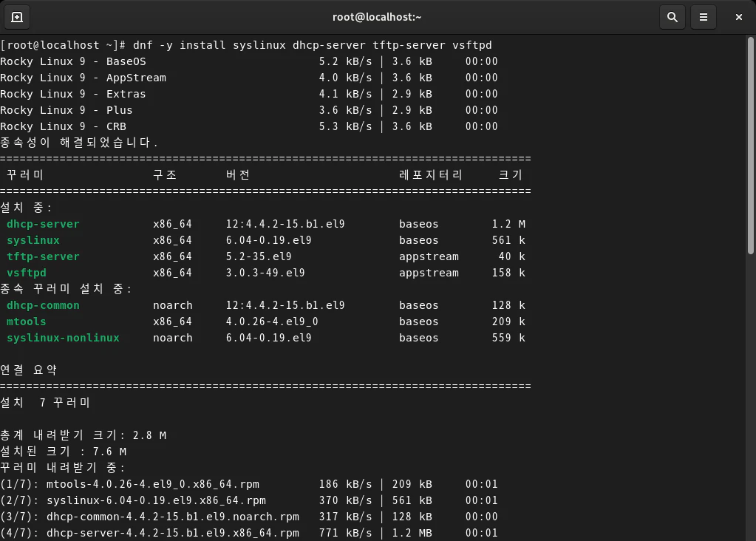
Task: Select the tftp-server package name
Action: coord(43,256)
